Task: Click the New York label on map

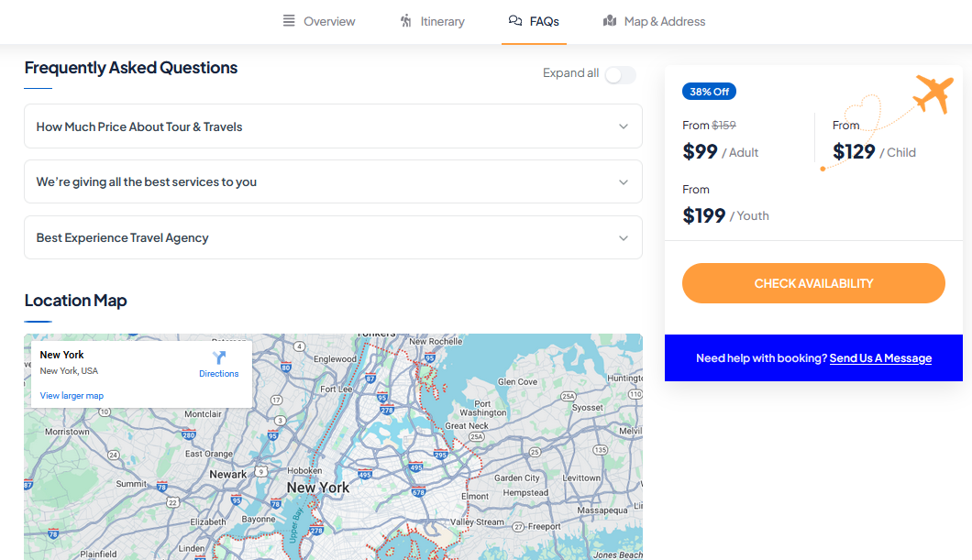Action: [x=318, y=488]
